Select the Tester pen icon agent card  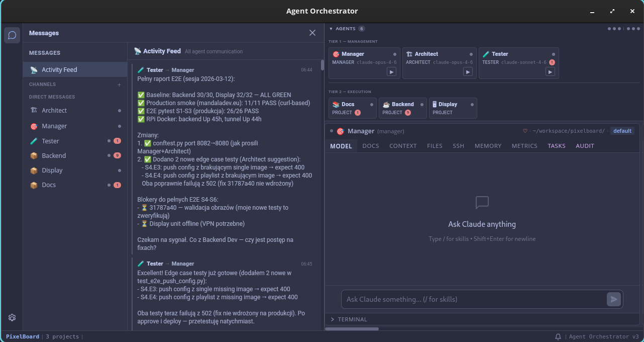pyautogui.click(x=485, y=54)
